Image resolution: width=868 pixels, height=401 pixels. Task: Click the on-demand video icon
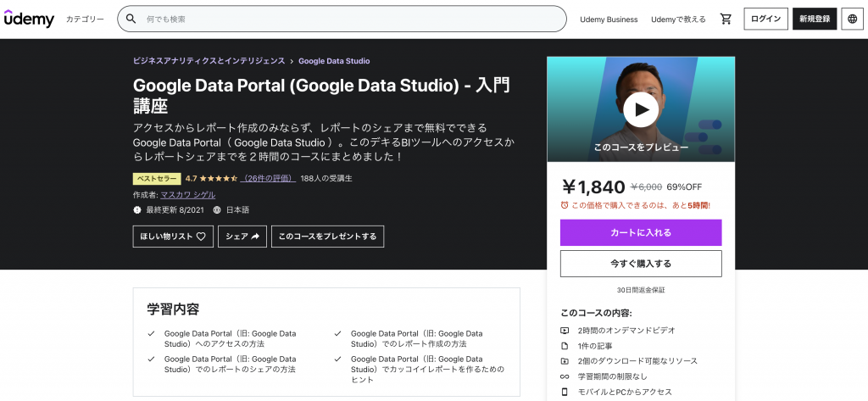point(565,331)
